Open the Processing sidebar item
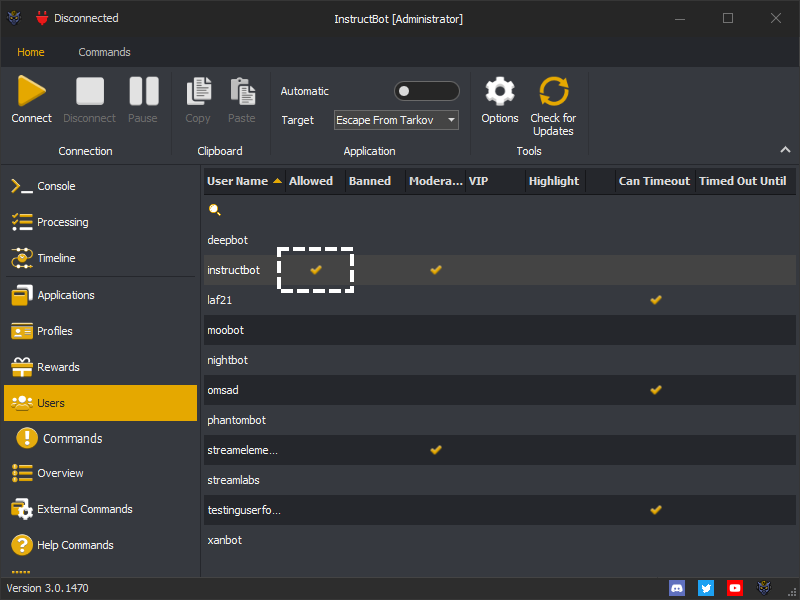The image size is (800, 600). click(101, 222)
